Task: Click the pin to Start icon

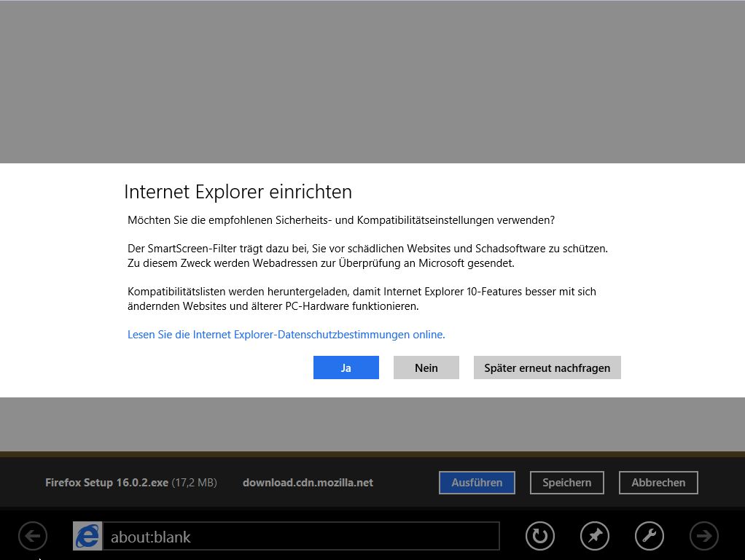Action: click(594, 537)
